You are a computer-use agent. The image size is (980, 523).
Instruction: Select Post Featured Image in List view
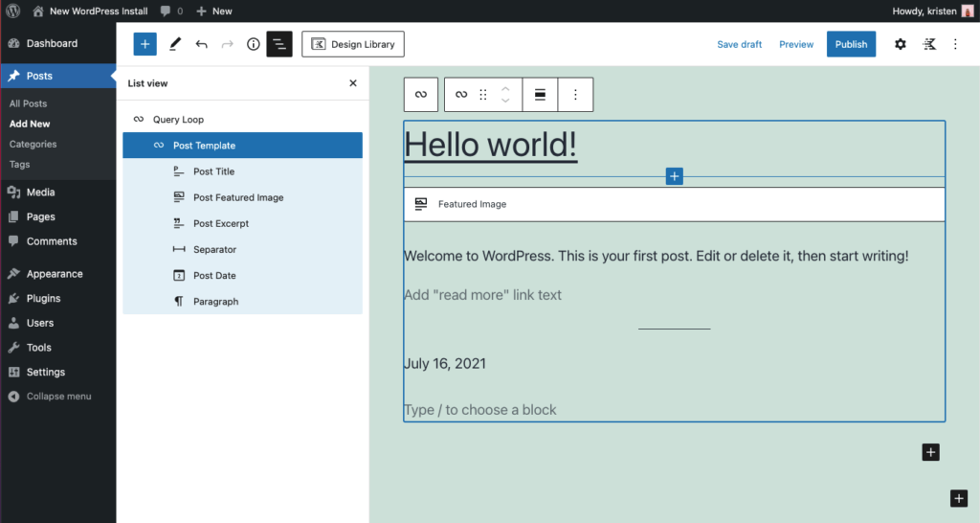coord(238,197)
